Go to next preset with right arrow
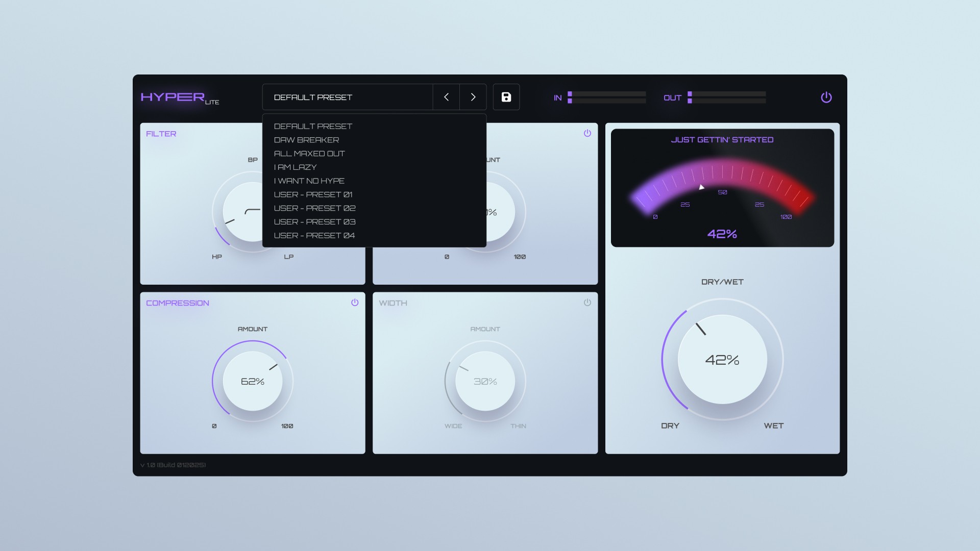The image size is (980, 551). (473, 97)
